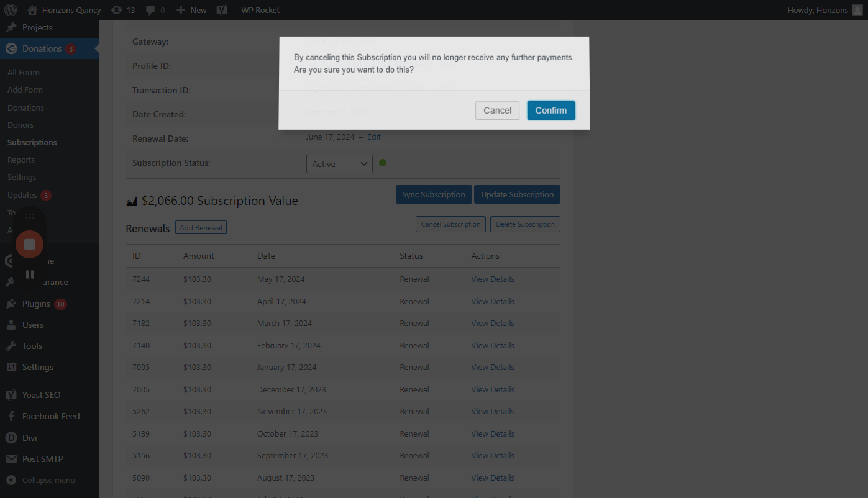Stop the screen recording
The image size is (868, 498).
[29, 244]
